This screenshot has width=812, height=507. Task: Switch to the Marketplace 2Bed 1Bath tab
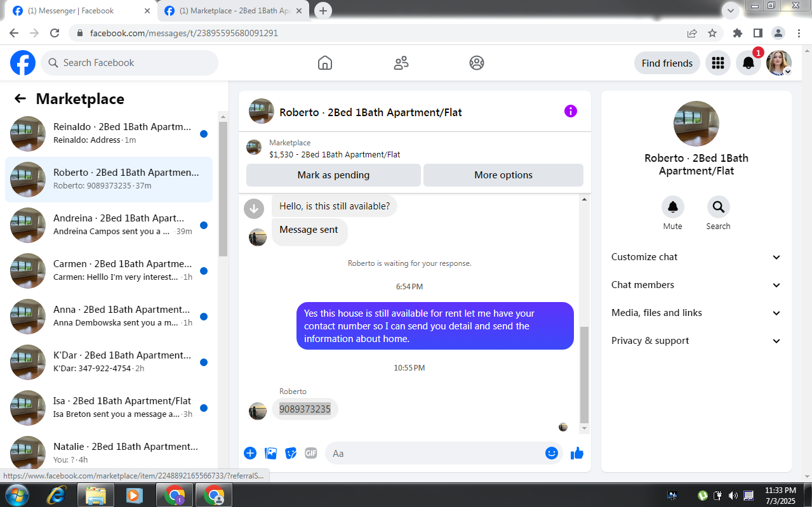point(234,11)
